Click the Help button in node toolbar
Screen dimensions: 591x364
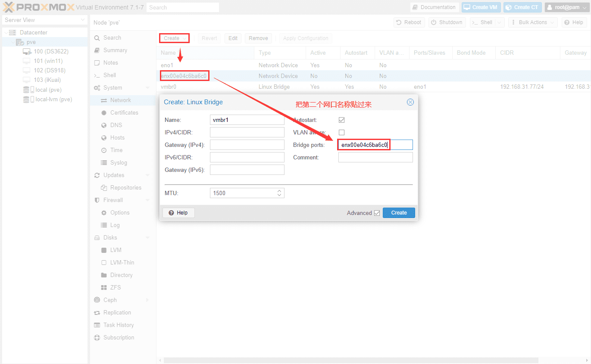tap(574, 22)
